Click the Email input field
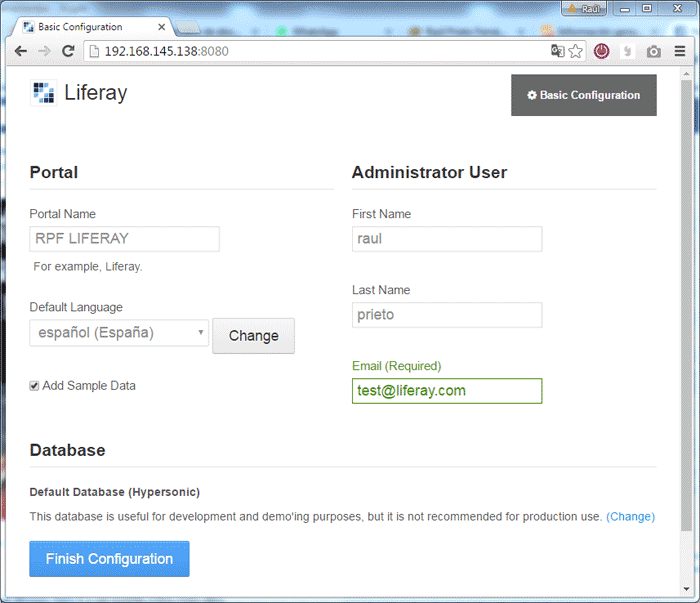The width and height of the screenshot is (700, 603). click(446, 391)
